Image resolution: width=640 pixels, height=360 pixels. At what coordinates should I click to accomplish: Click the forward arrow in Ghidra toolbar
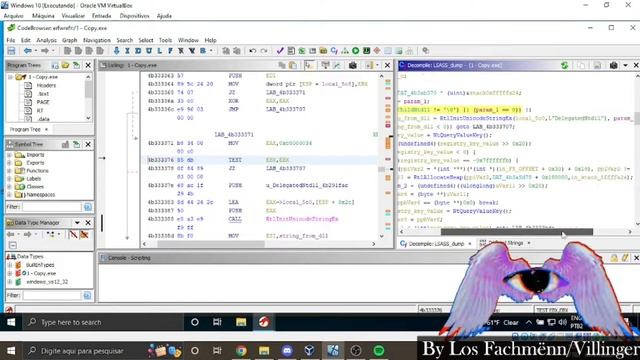click(45, 51)
